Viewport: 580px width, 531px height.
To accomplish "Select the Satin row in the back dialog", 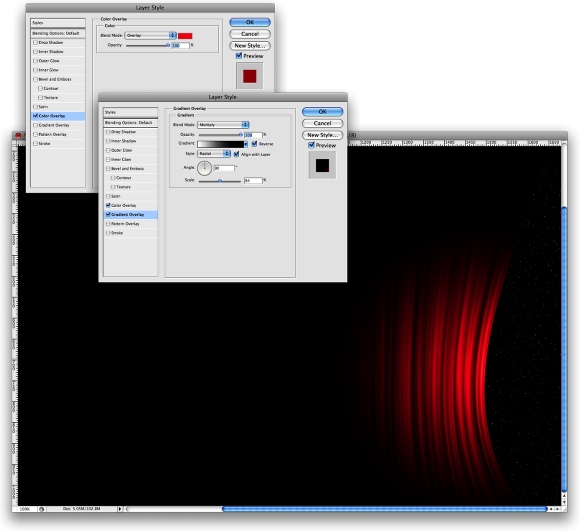I will (x=58, y=106).
